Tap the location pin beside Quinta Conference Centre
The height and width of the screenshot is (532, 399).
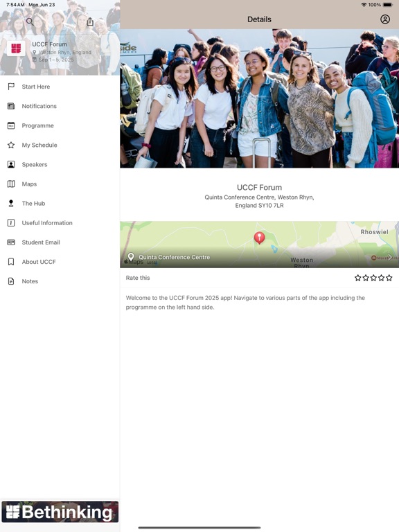click(x=131, y=257)
